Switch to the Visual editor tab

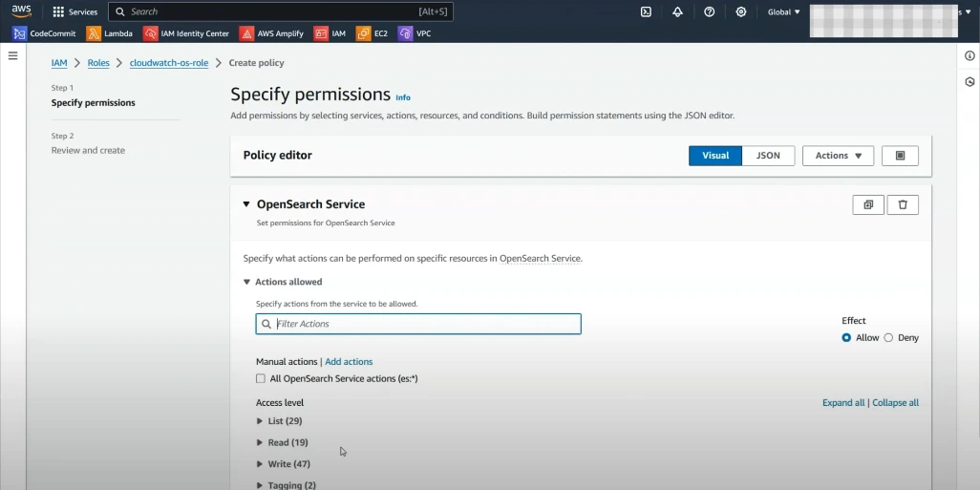tap(715, 156)
